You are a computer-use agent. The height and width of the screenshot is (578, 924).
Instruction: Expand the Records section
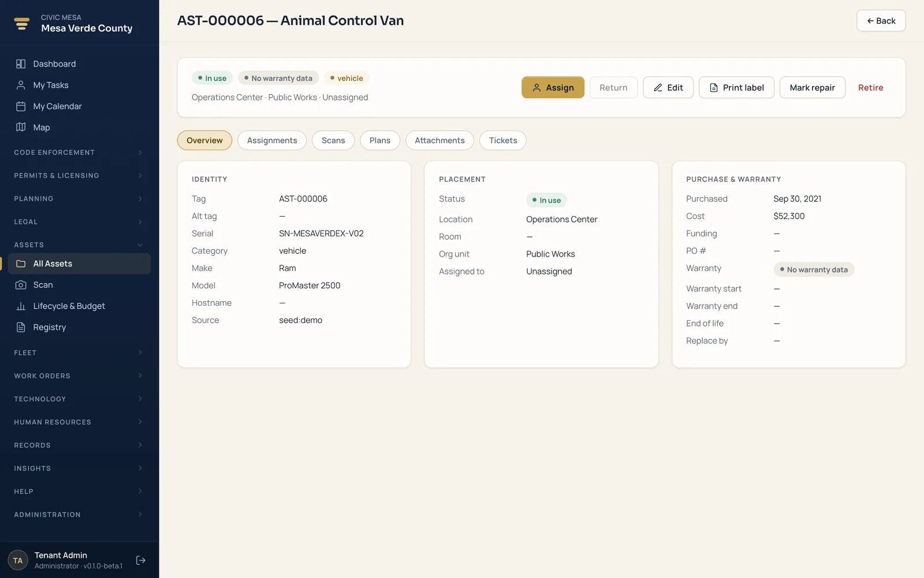79,445
